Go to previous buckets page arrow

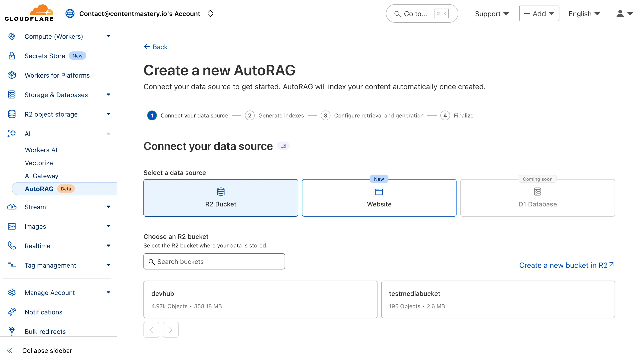151,330
